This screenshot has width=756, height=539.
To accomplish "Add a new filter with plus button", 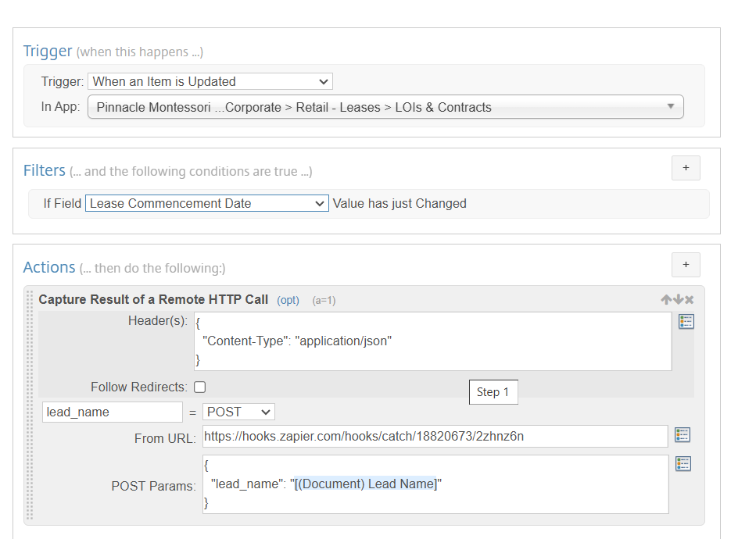I will [686, 168].
